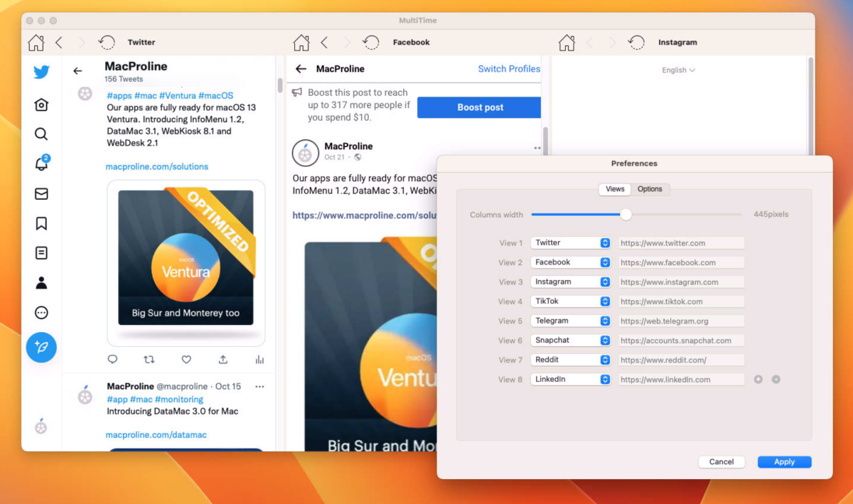Open View 6 Snapchat dropdown
The image size is (853, 504).
tap(571, 341)
